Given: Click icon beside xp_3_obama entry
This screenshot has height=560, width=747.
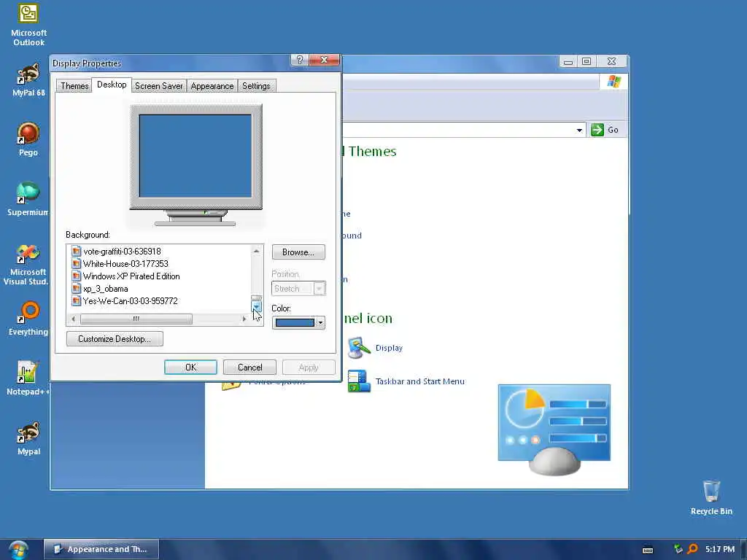Looking at the screenshot, I should click(x=76, y=288).
